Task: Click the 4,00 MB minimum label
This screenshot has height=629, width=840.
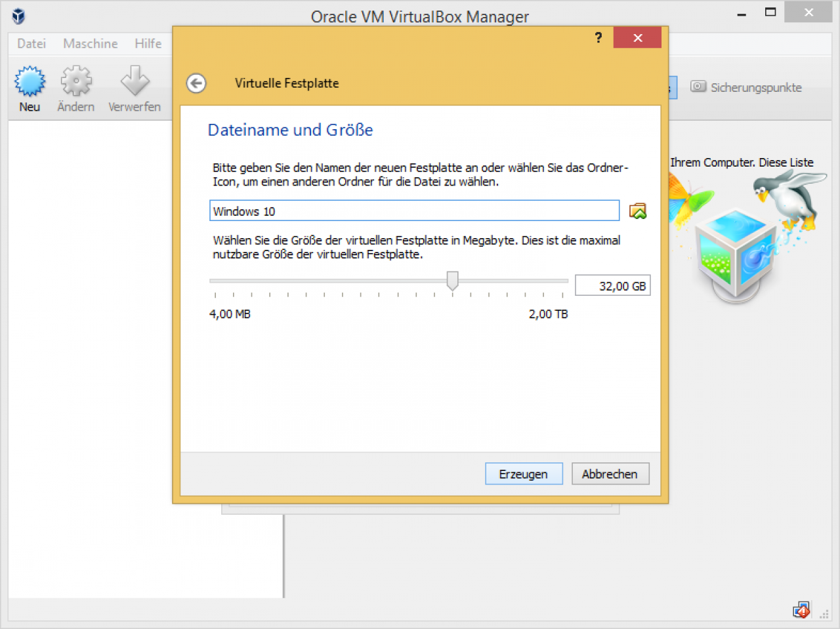Action: [230, 314]
